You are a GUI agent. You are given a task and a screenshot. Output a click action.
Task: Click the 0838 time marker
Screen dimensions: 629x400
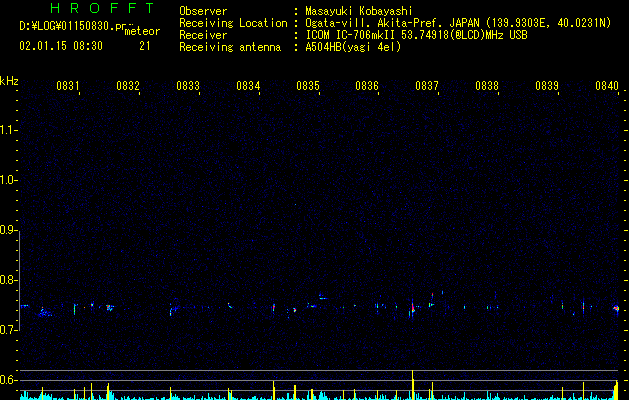(487, 86)
